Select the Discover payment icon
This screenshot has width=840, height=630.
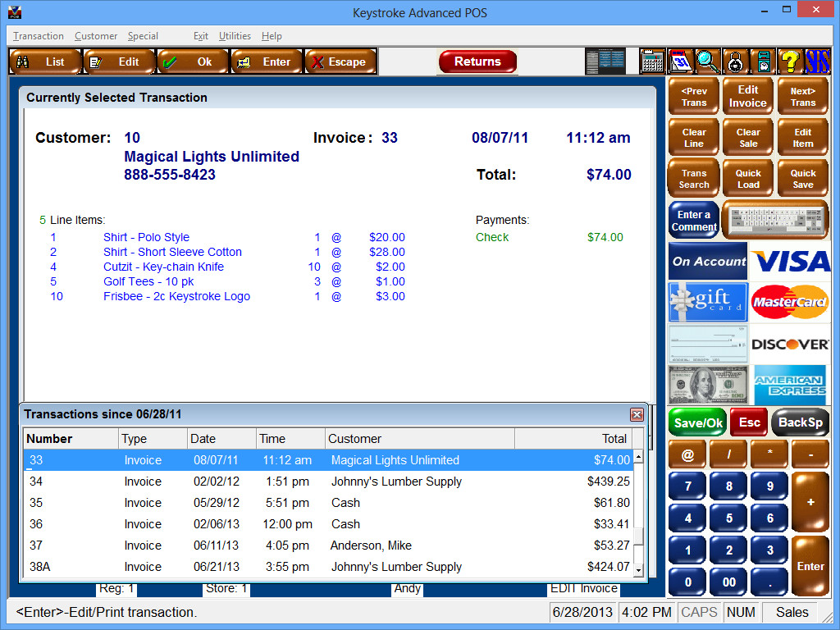coord(790,344)
